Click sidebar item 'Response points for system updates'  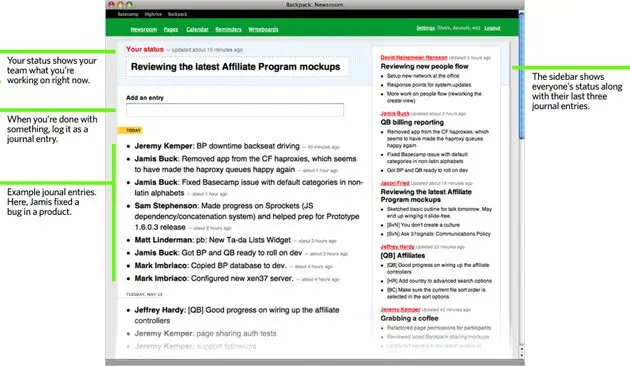coord(429,85)
